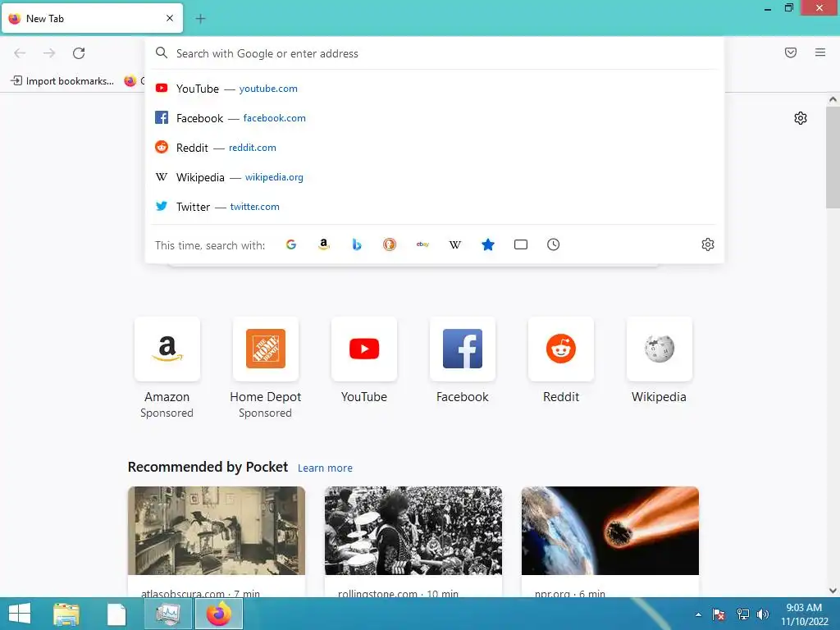Select Reddit suggestion reddit.com
Image resolution: width=840 pixels, height=630 pixels.
pyautogui.click(x=435, y=148)
